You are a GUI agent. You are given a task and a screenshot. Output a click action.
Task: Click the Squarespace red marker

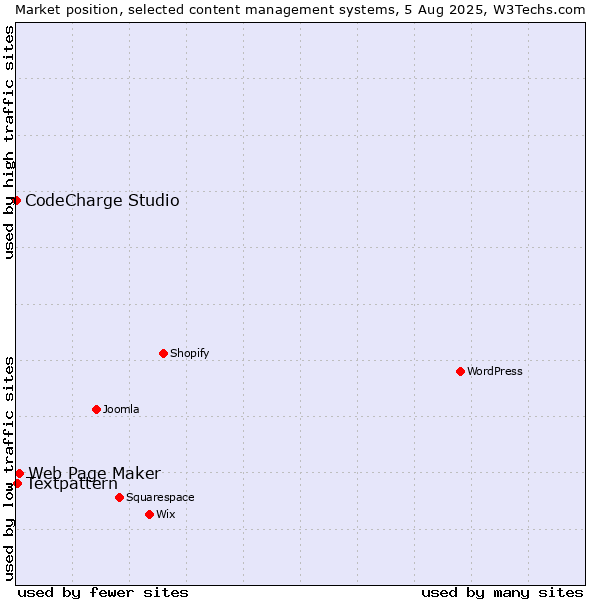pos(119,497)
